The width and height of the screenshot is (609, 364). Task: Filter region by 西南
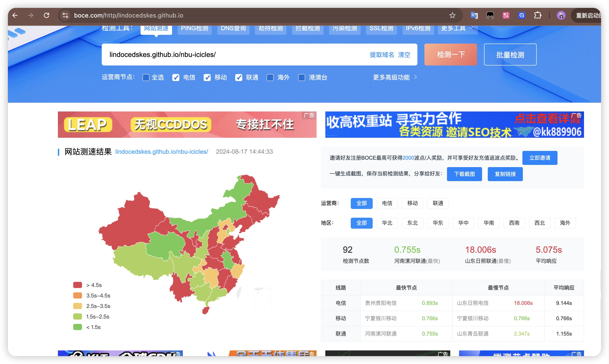[514, 223]
